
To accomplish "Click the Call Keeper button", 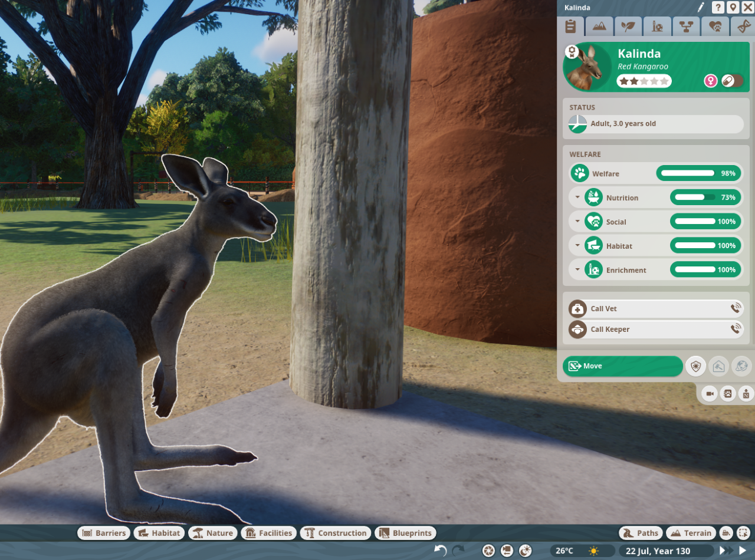I will point(655,330).
